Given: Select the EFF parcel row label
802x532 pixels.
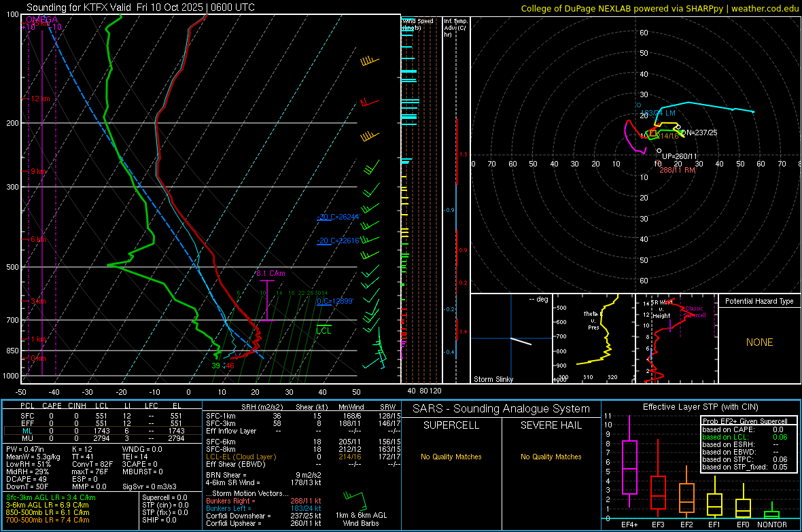Looking at the screenshot, I should coord(27,423).
